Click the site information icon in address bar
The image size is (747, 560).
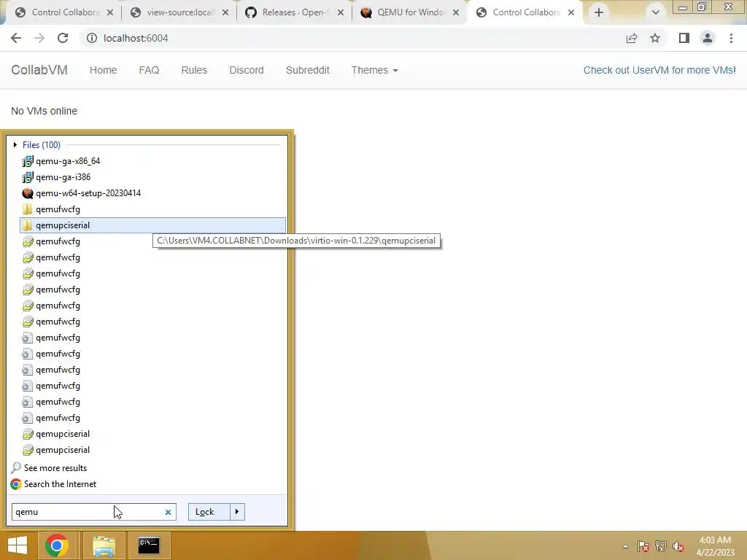91,38
